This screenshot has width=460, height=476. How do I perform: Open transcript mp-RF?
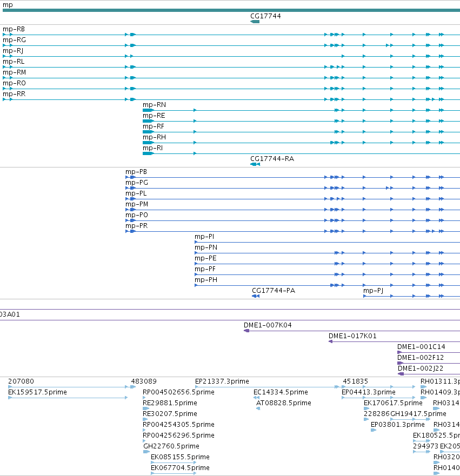[154, 126]
